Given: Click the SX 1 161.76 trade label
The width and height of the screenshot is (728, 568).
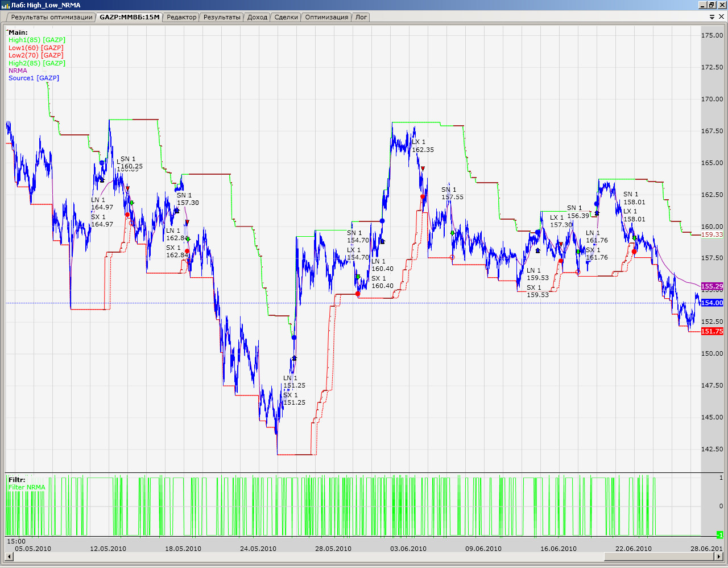Looking at the screenshot, I should click(x=597, y=254).
